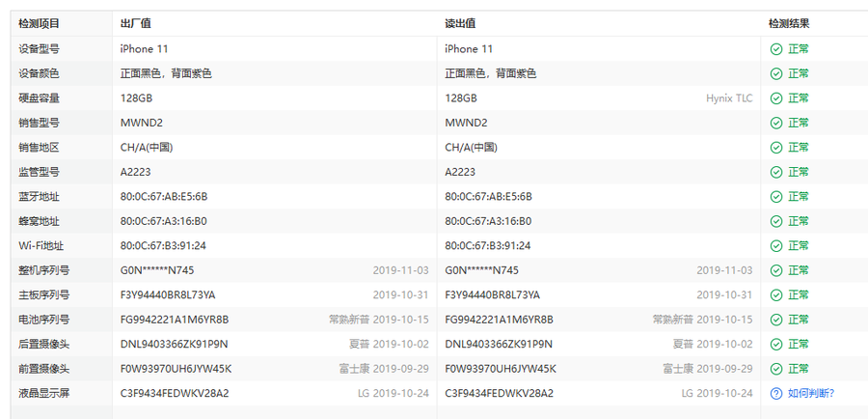Screen dimensions: 868x419
Task: Select the 硬盘容量 row label
Action: (x=39, y=98)
